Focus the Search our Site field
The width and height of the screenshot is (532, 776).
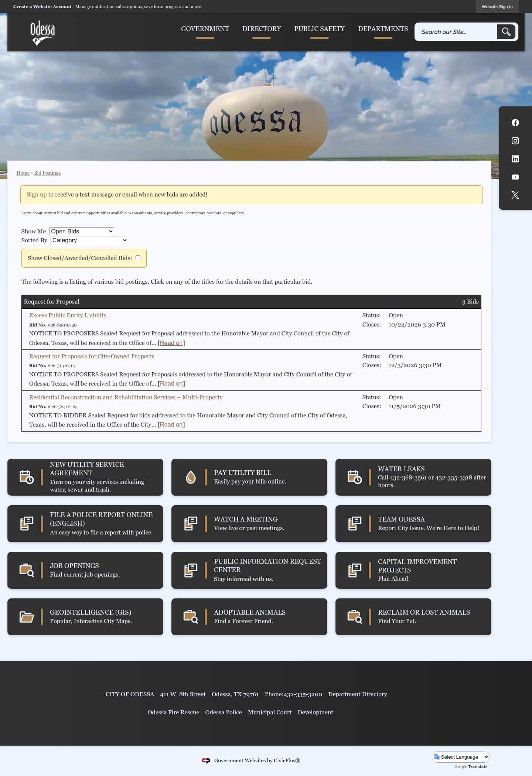456,32
